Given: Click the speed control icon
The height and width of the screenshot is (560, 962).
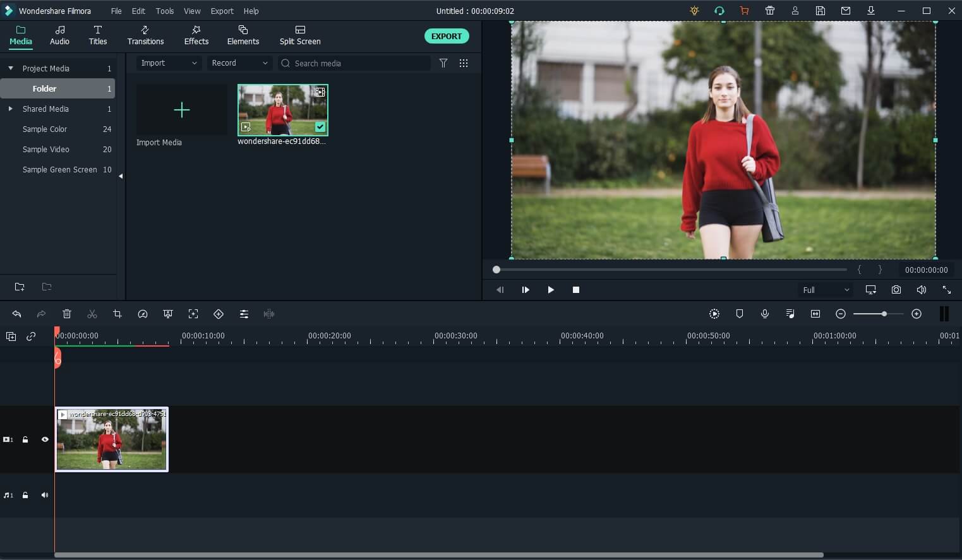Looking at the screenshot, I should (x=143, y=314).
